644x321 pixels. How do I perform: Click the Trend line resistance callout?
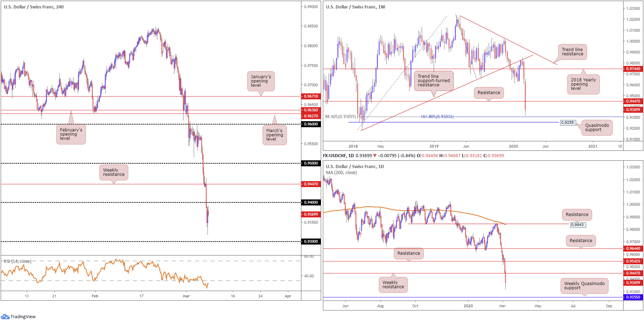tap(572, 52)
